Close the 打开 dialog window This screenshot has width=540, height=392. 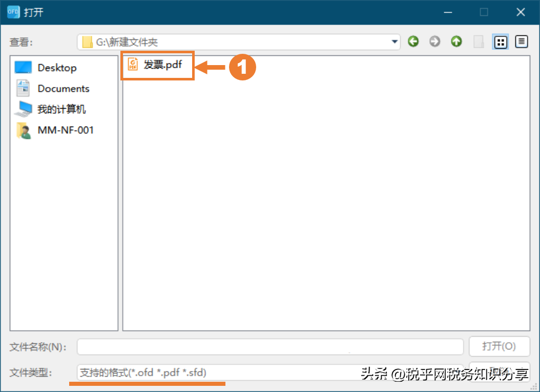pyautogui.click(x=521, y=12)
